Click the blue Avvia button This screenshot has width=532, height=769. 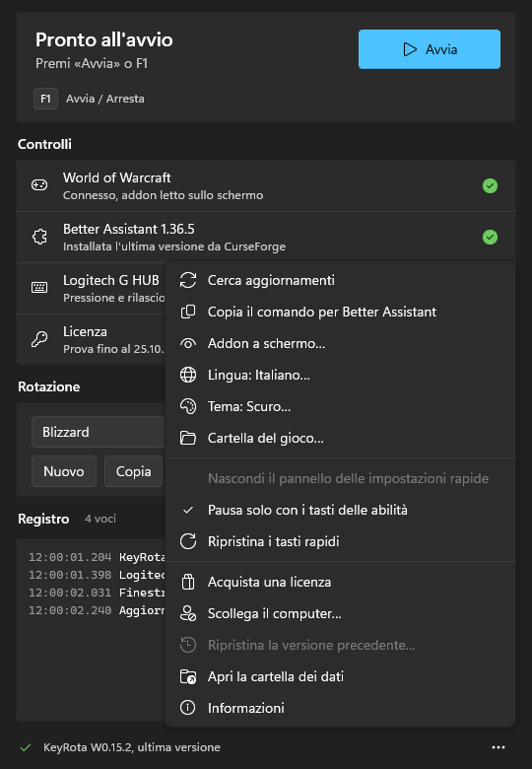click(430, 49)
